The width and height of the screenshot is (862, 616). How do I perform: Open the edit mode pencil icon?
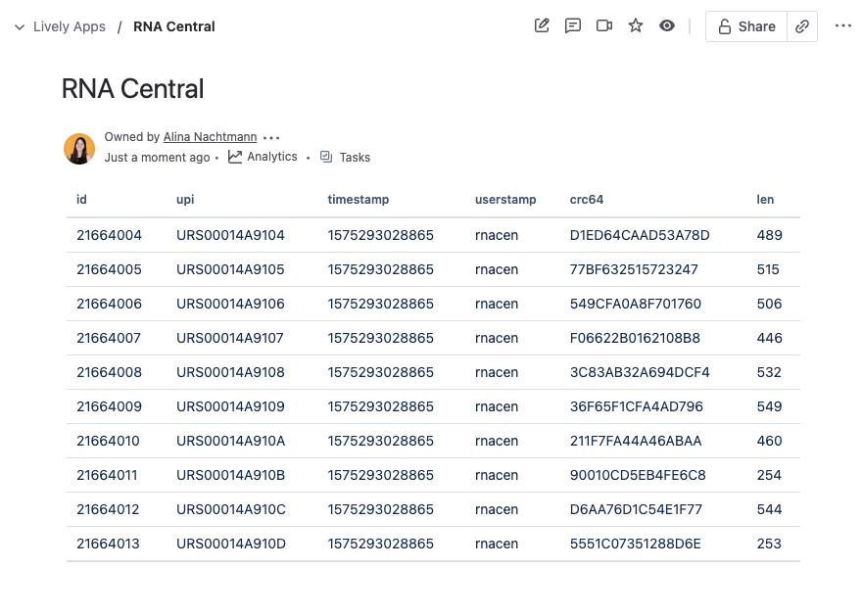coord(542,26)
